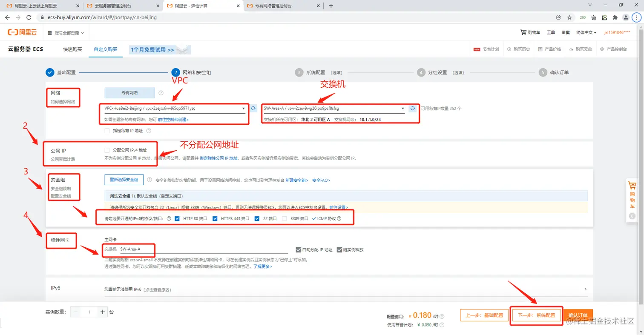Uncheck the HTTPS 443 端口 checkbox
This screenshot has width=644, height=335.
coord(215,218)
